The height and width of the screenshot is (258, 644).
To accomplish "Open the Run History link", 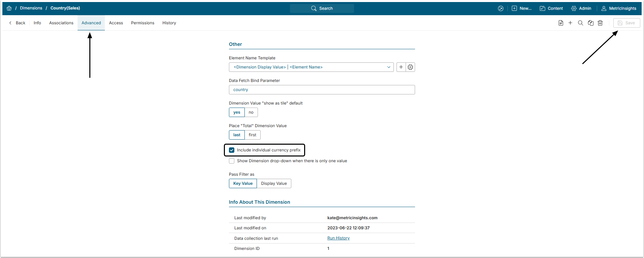I will click(x=338, y=238).
